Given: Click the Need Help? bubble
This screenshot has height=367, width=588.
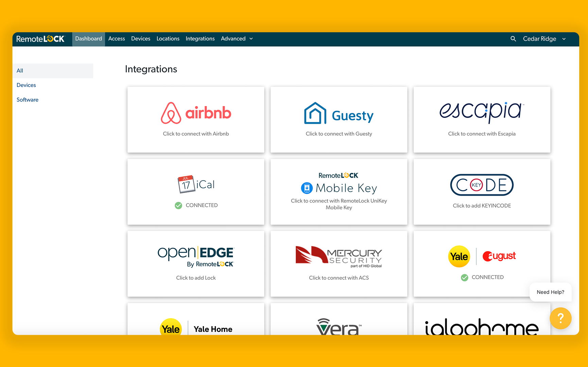Looking at the screenshot, I should pyautogui.click(x=550, y=292).
